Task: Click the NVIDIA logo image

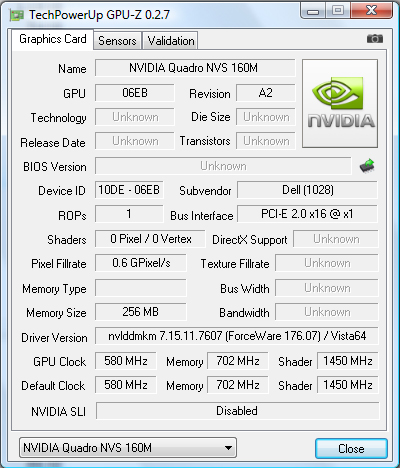Action: pos(340,103)
